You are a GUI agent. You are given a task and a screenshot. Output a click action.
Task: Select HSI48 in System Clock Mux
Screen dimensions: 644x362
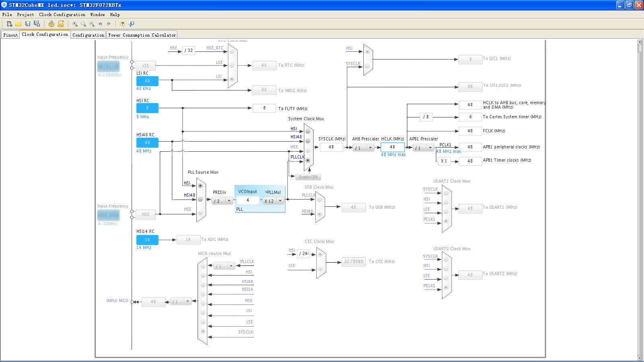coord(308,141)
